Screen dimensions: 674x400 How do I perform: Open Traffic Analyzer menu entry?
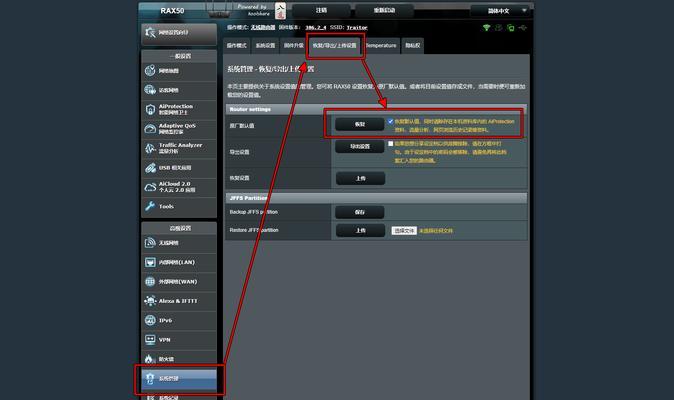(x=179, y=148)
